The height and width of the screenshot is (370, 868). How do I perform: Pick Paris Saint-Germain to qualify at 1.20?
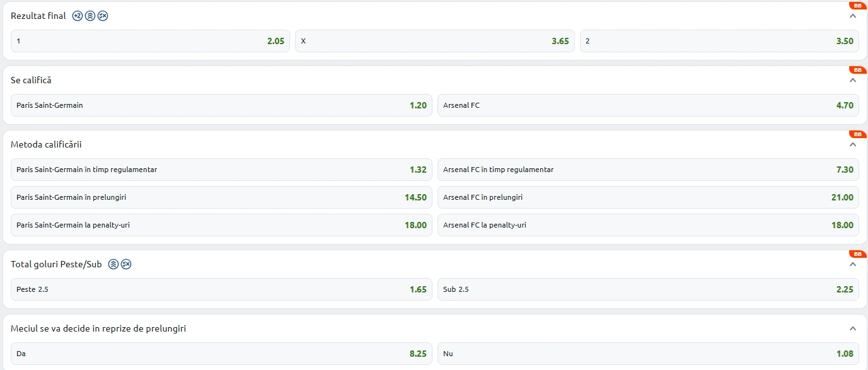[x=222, y=105]
